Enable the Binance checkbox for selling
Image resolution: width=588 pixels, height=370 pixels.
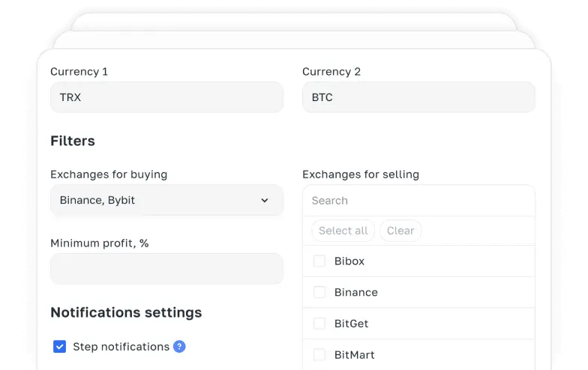319,292
